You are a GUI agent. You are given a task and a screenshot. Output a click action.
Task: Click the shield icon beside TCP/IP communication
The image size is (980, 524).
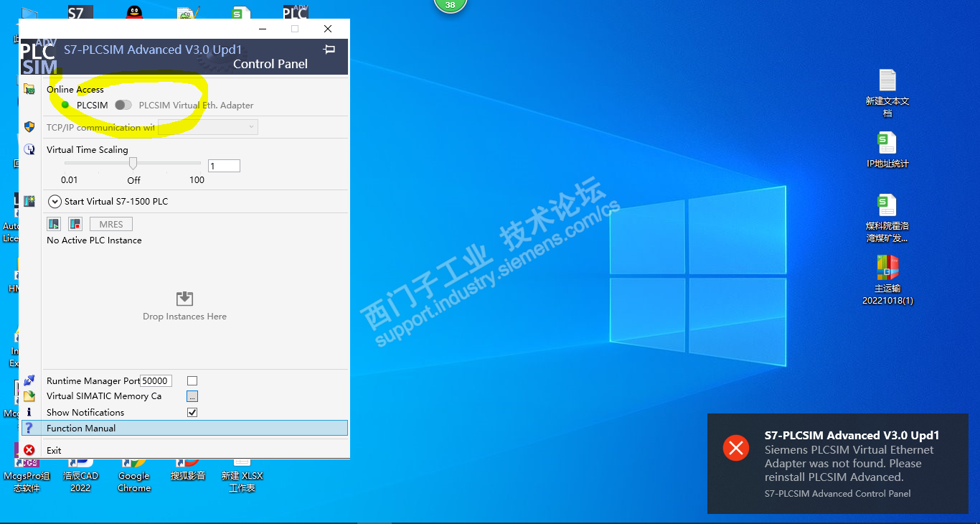(x=29, y=127)
